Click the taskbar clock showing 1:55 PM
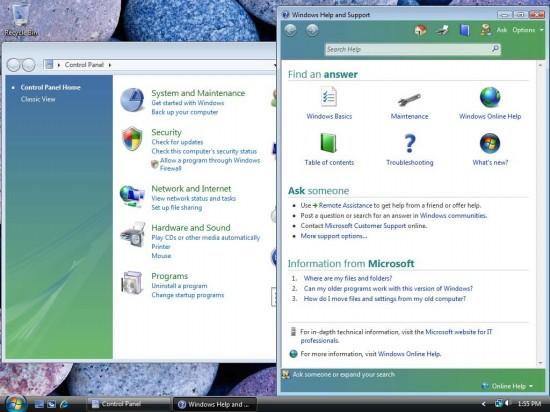Viewport: 550px width, 412px height. (529, 404)
